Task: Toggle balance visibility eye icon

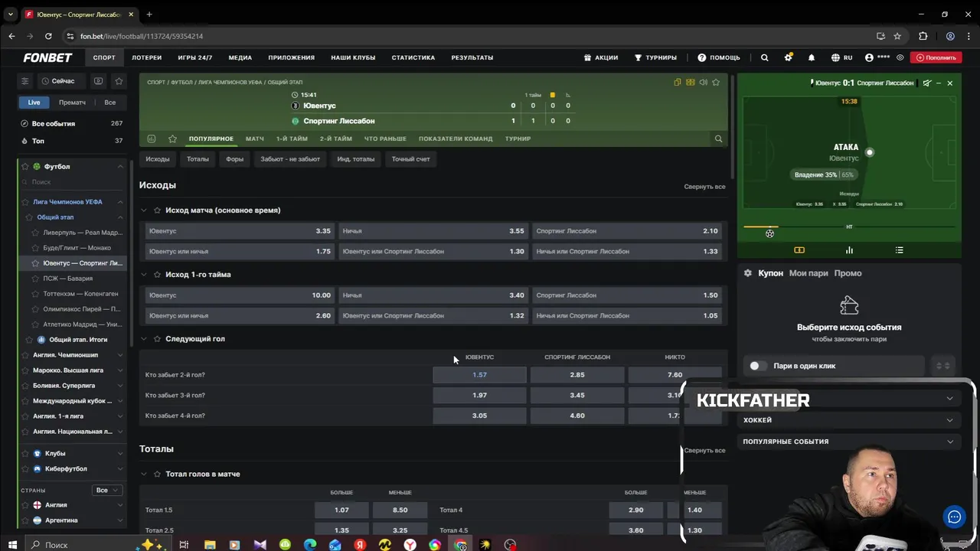Action: click(900, 57)
